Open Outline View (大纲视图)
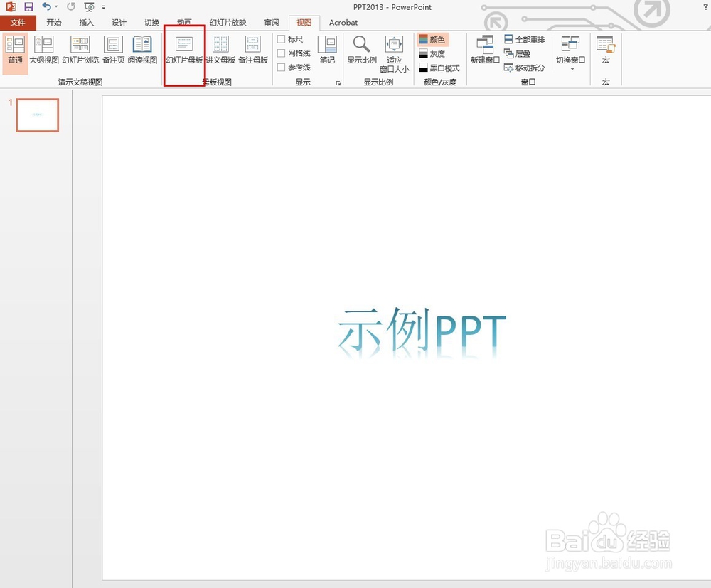The width and height of the screenshot is (711, 588). click(44, 50)
